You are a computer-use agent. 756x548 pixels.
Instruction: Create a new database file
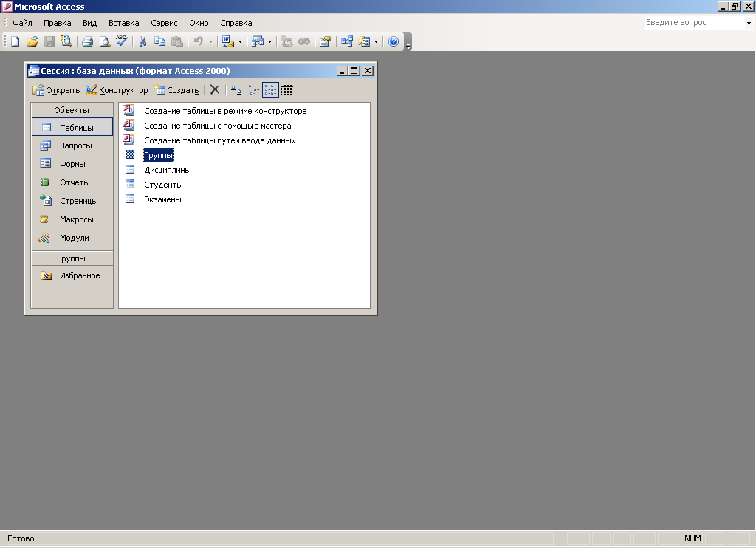coord(15,41)
